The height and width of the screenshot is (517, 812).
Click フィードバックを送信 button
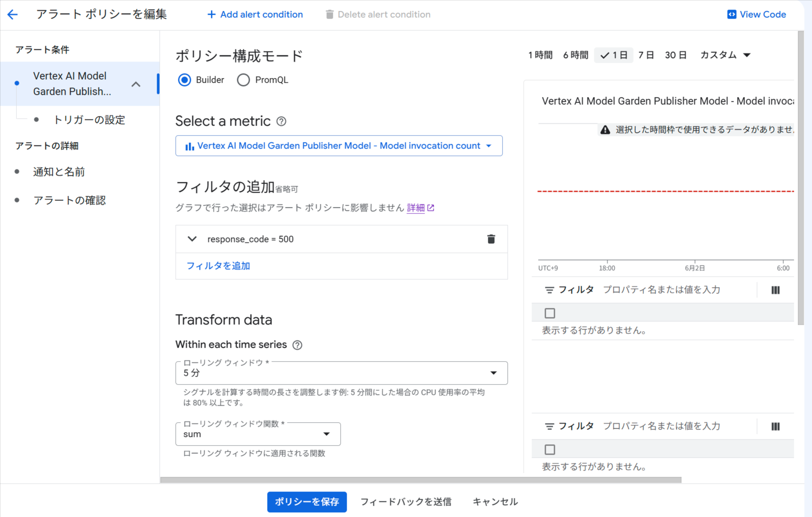[x=406, y=502]
